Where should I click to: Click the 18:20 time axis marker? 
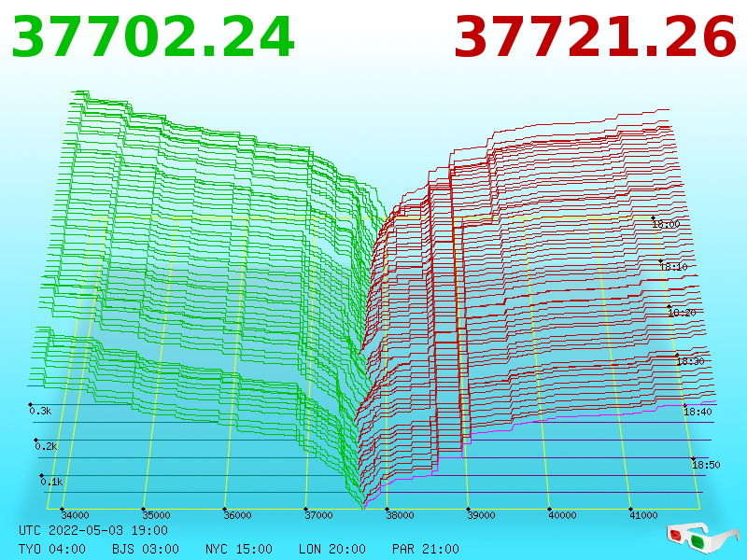pyautogui.click(x=683, y=313)
